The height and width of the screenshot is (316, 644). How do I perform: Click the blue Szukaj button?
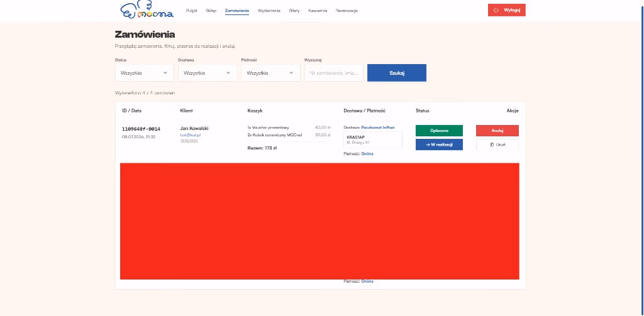pos(397,73)
